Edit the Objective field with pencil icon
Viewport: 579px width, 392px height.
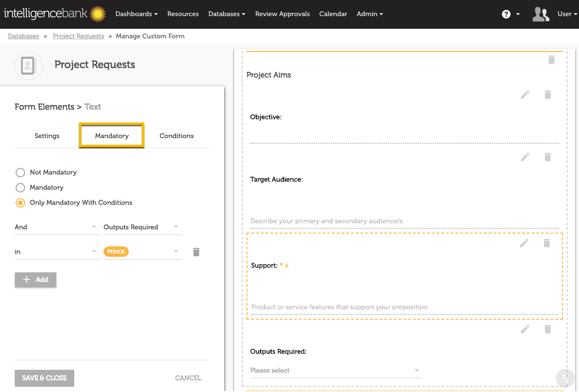click(x=525, y=95)
